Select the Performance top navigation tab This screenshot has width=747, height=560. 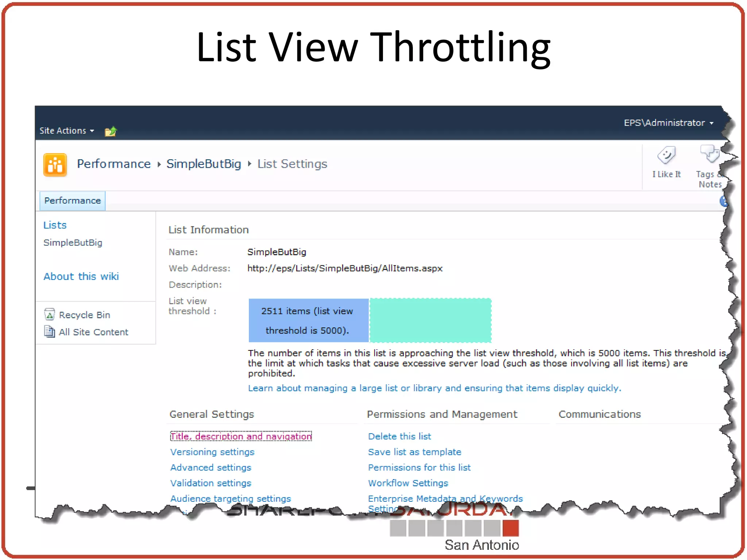[72, 201]
